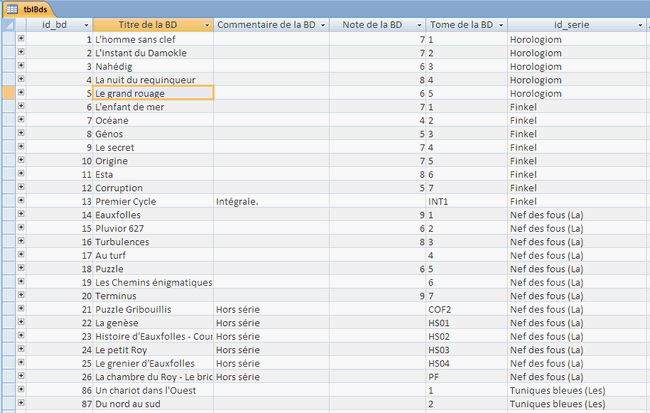The height and width of the screenshot is (413, 650).
Task: Open the 'Note de la BD' sort dropdown
Action: click(x=418, y=24)
